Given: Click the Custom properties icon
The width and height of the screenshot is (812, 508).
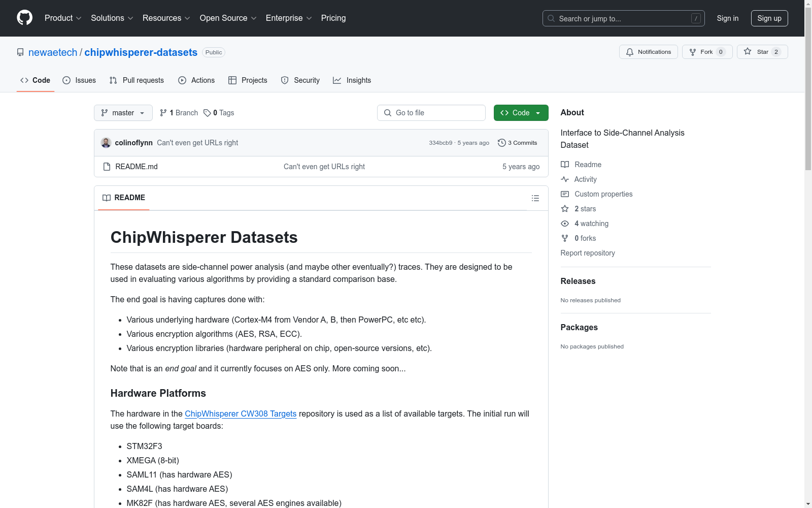Looking at the screenshot, I should 565,194.
